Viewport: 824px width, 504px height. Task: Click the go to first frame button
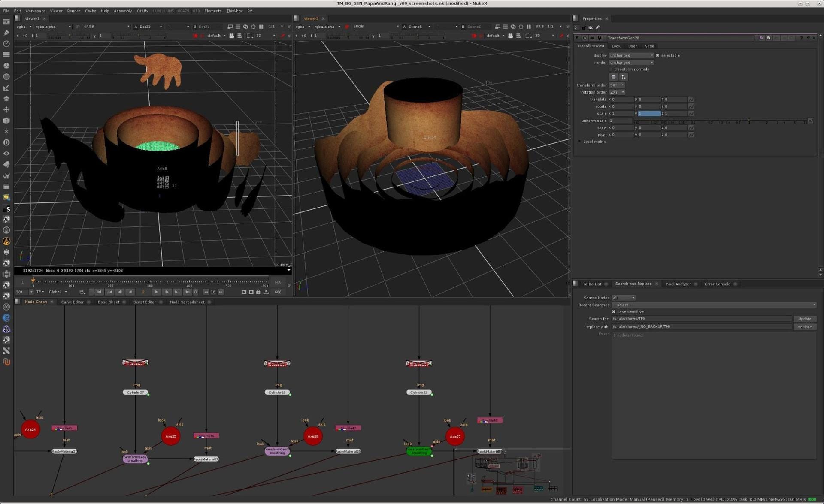tap(99, 292)
